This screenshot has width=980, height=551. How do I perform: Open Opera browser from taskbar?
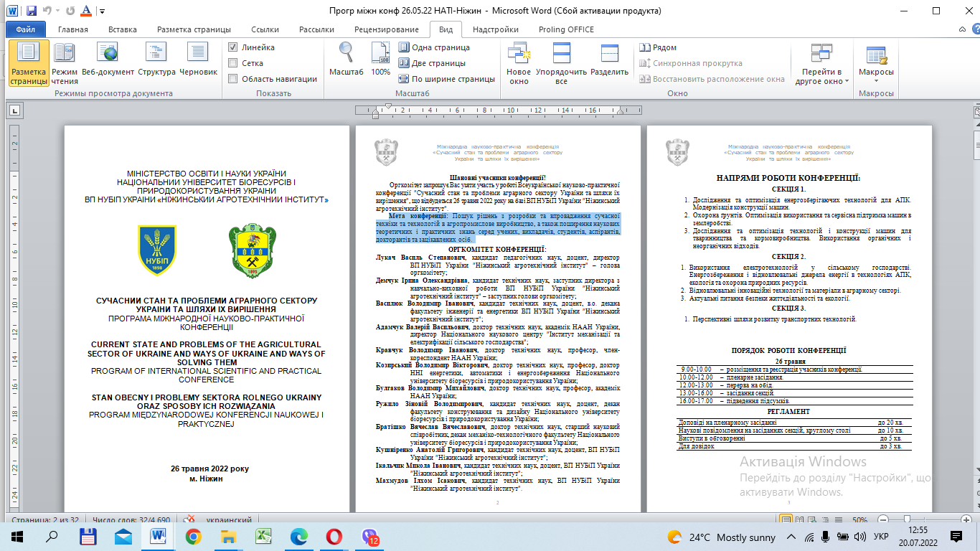pos(334,537)
